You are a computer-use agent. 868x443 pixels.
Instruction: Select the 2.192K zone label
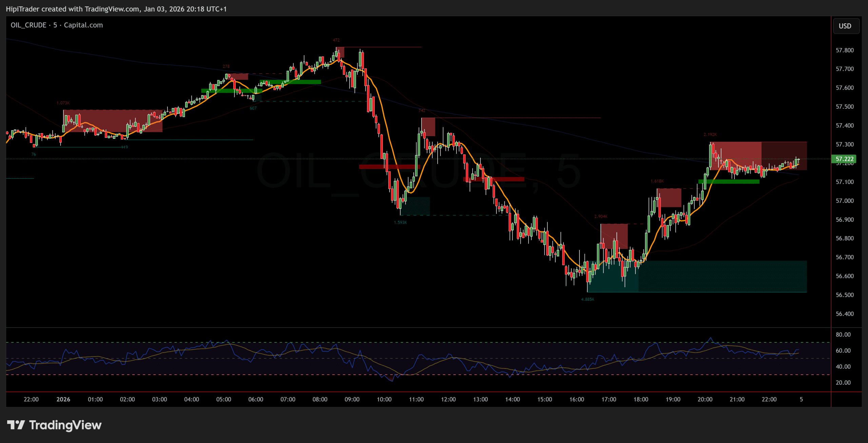(710, 134)
